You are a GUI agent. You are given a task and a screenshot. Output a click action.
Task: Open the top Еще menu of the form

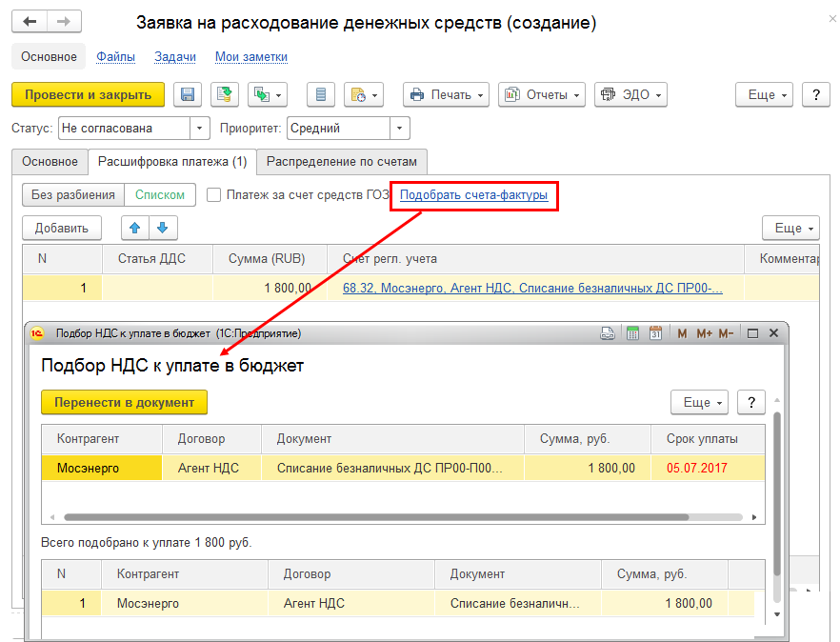pyautogui.click(x=764, y=95)
